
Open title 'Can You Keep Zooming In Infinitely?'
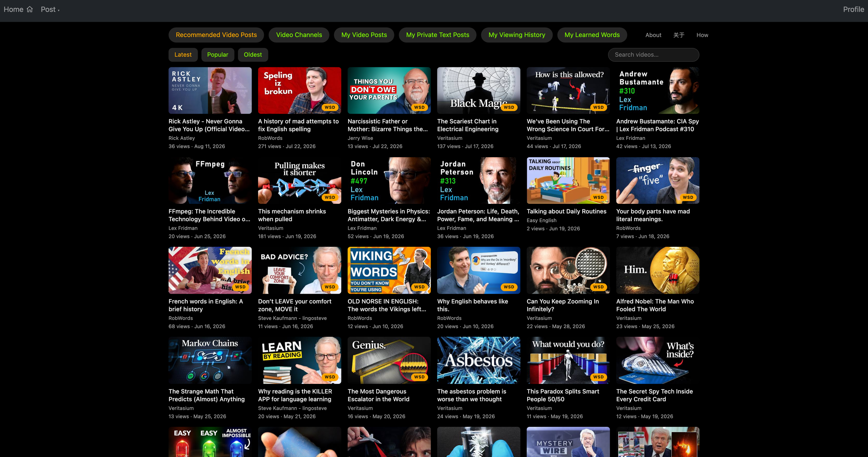point(563,305)
